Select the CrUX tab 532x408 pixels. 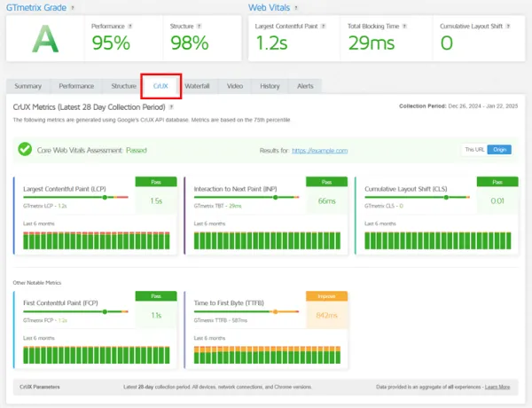click(160, 86)
